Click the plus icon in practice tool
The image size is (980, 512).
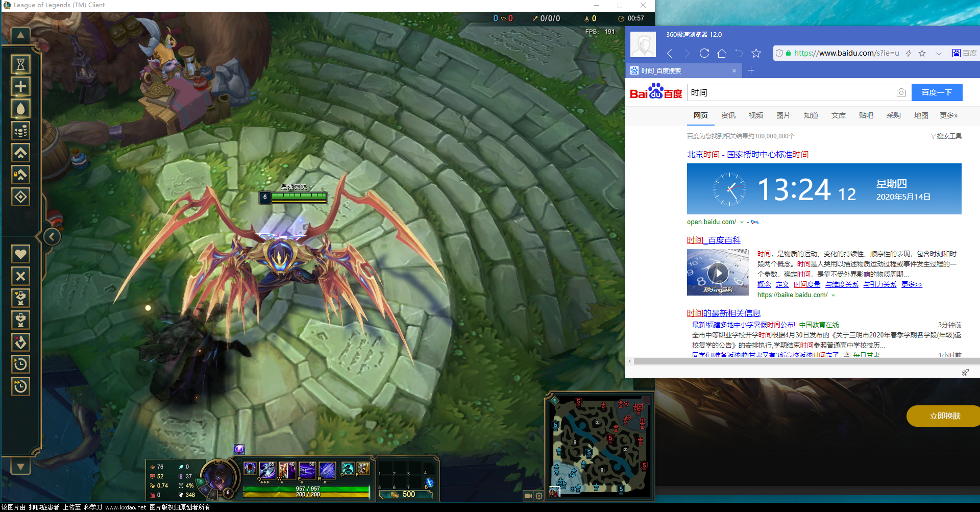coord(20,86)
